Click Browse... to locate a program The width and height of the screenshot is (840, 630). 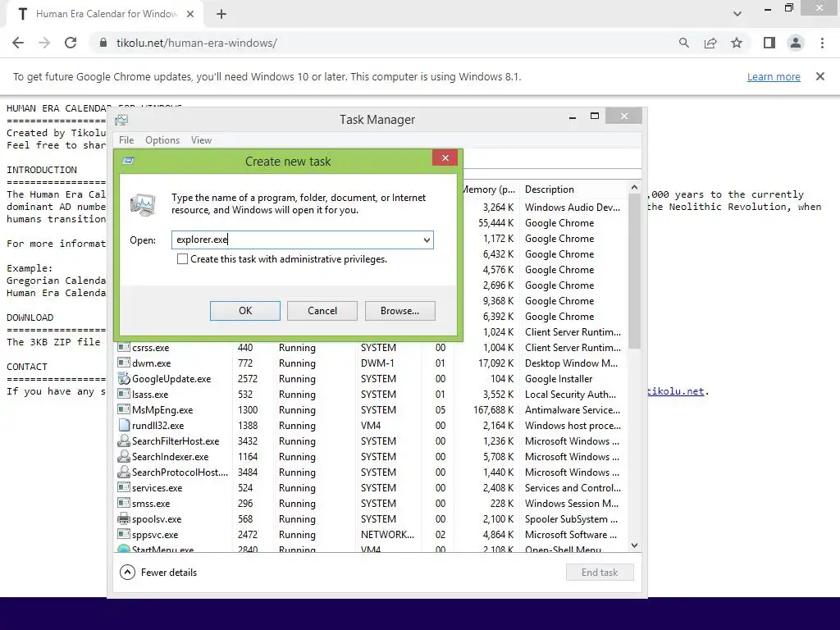coord(400,311)
